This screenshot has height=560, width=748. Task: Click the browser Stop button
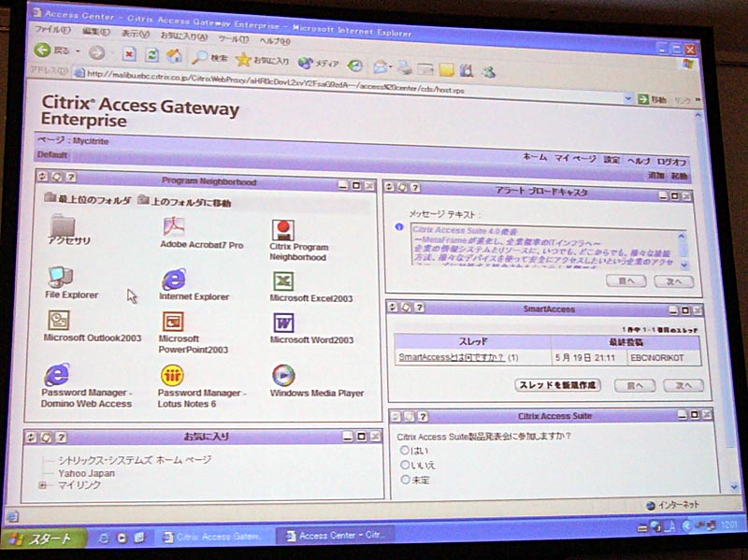pyautogui.click(x=129, y=54)
